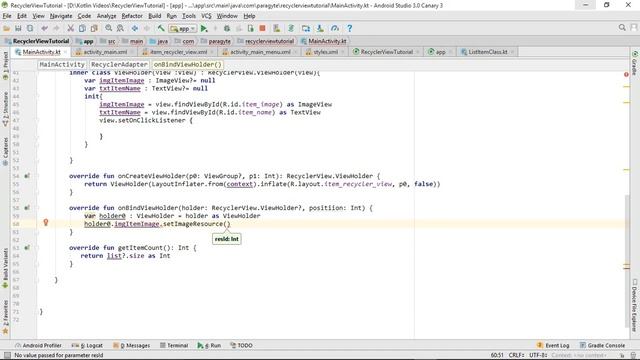
Task: Click the tool window quick access corner icon
Action: [7, 355]
